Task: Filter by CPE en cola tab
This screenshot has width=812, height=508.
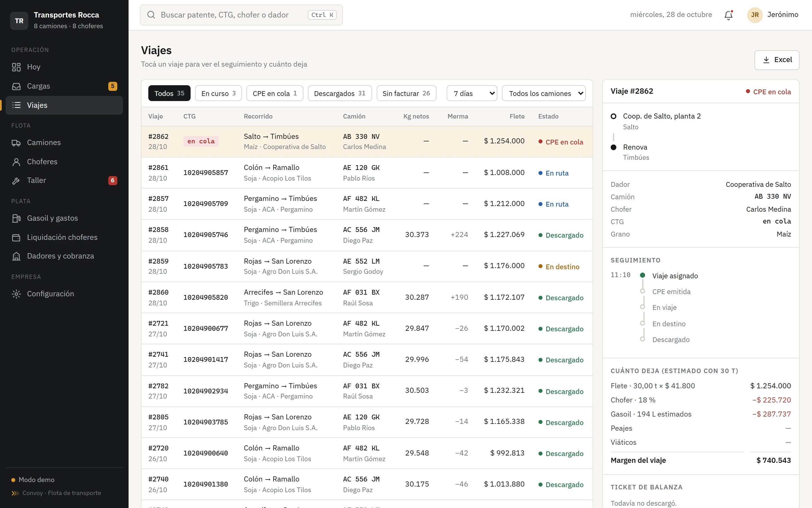Action: [274, 93]
